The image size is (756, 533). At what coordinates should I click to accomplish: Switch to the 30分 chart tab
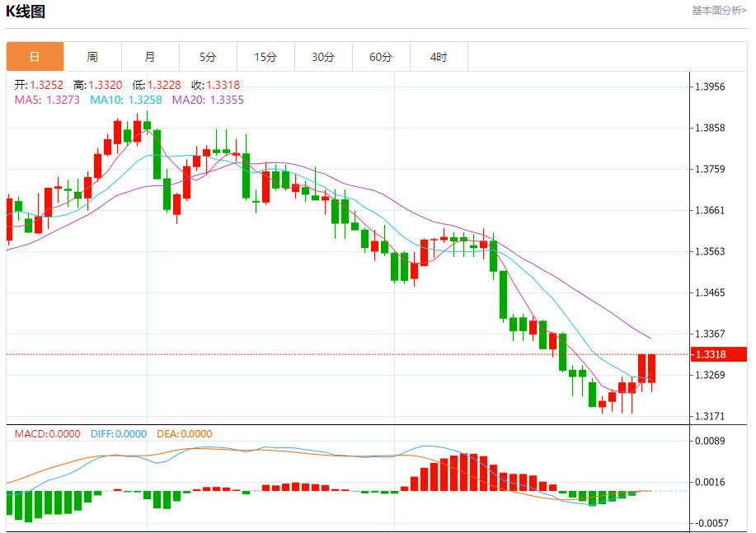coord(323,57)
